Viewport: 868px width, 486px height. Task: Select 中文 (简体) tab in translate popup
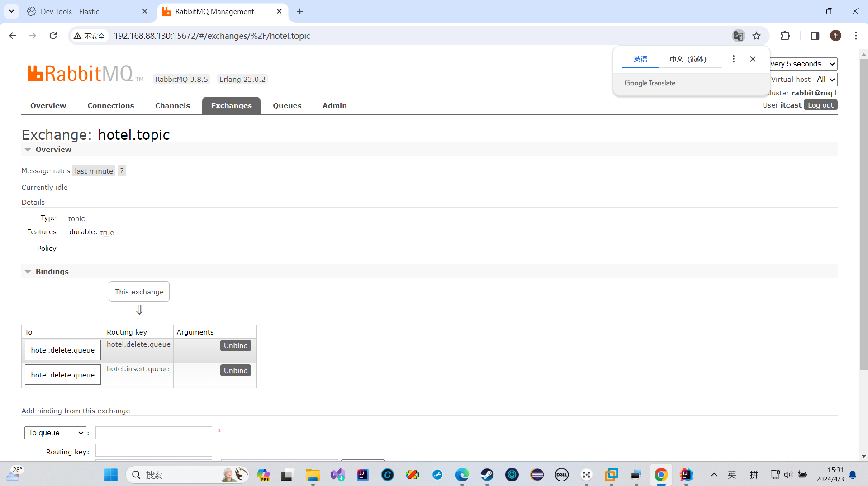(688, 59)
